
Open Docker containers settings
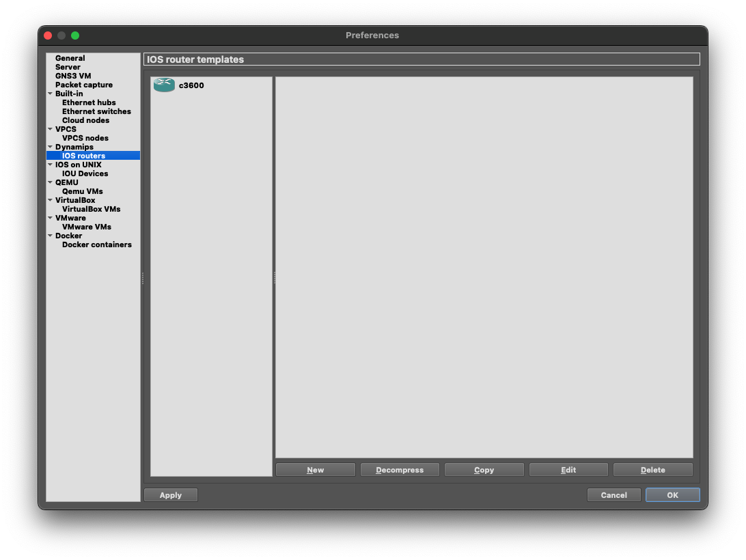tap(96, 244)
